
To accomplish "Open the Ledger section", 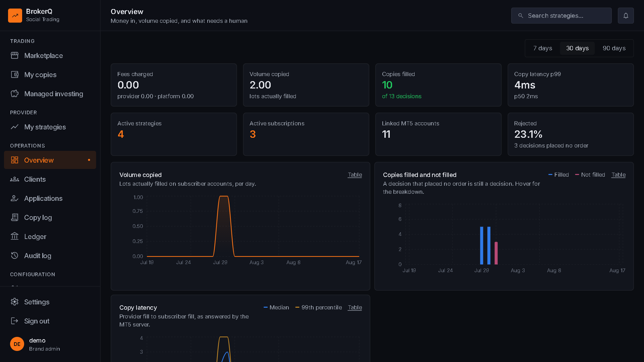I will 50,236.
